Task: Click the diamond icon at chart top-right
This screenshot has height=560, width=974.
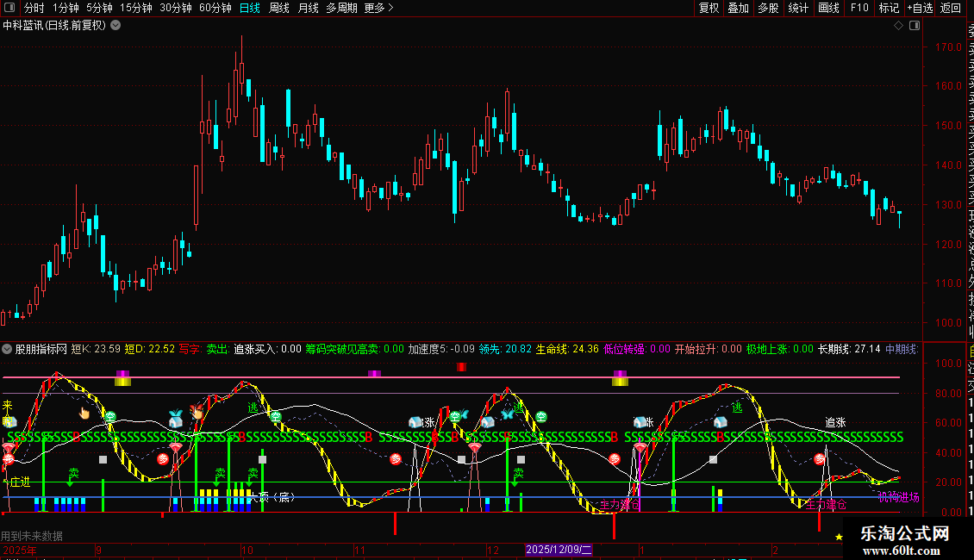Action: click(898, 25)
